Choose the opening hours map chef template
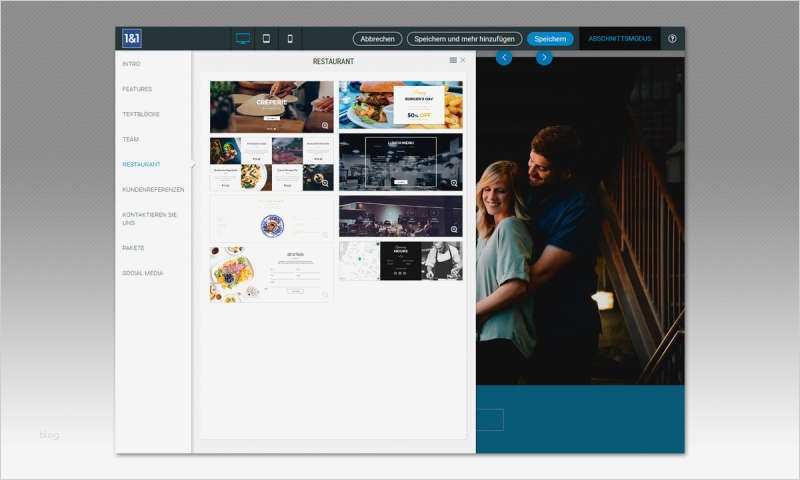This screenshot has height=480, width=800. click(x=401, y=261)
